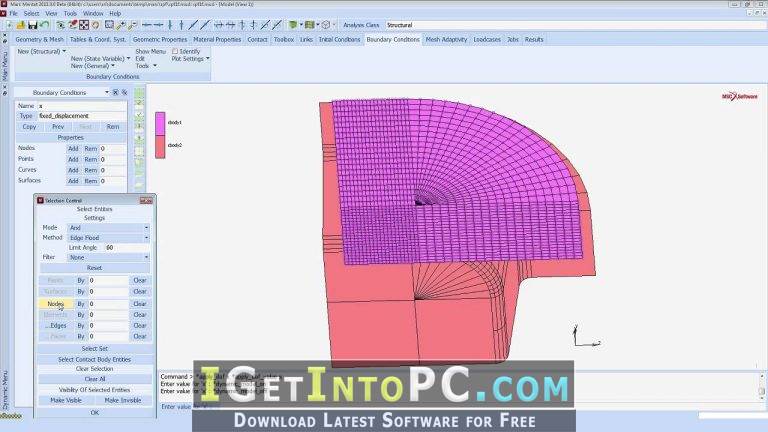Click the New model toolbar icon
The width and height of the screenshot is (768, 432).
point(9,24)
